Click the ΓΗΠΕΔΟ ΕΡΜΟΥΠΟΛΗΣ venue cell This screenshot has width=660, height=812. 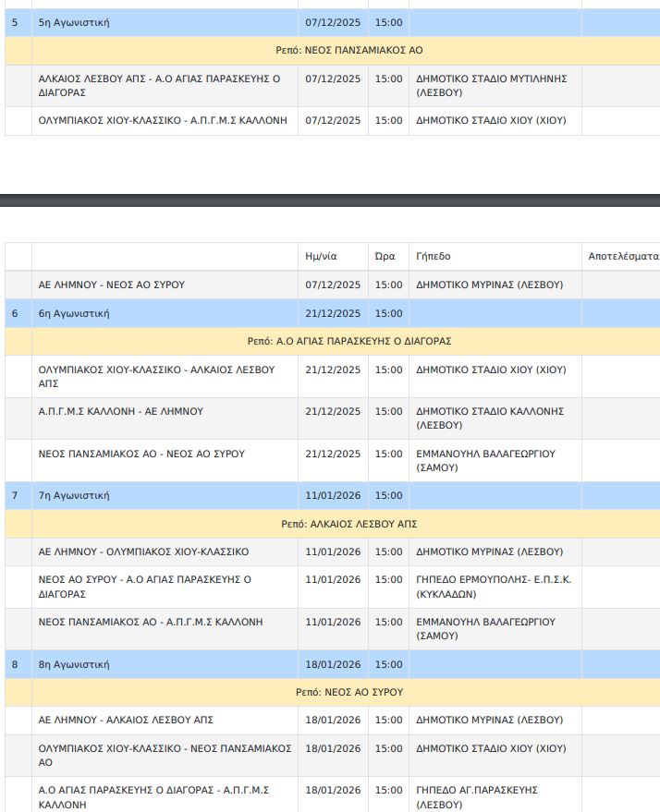[494, 587]
